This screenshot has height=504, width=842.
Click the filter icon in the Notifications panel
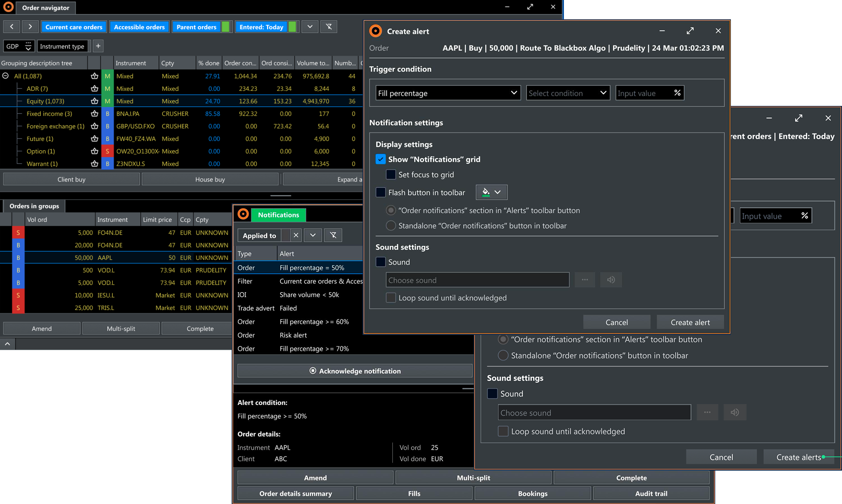tap(333, 235)
